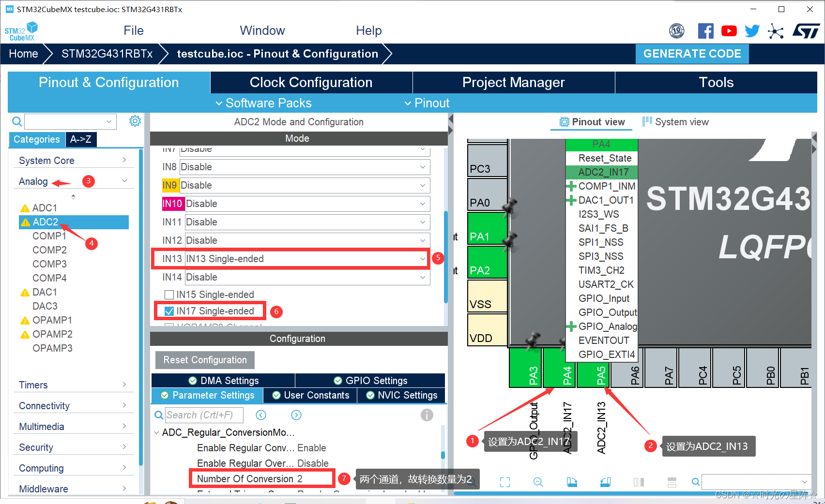This screenshot has height=504, width=825.
Task: Open the IN9 mode dropdown
Action: tap(305, 185)
